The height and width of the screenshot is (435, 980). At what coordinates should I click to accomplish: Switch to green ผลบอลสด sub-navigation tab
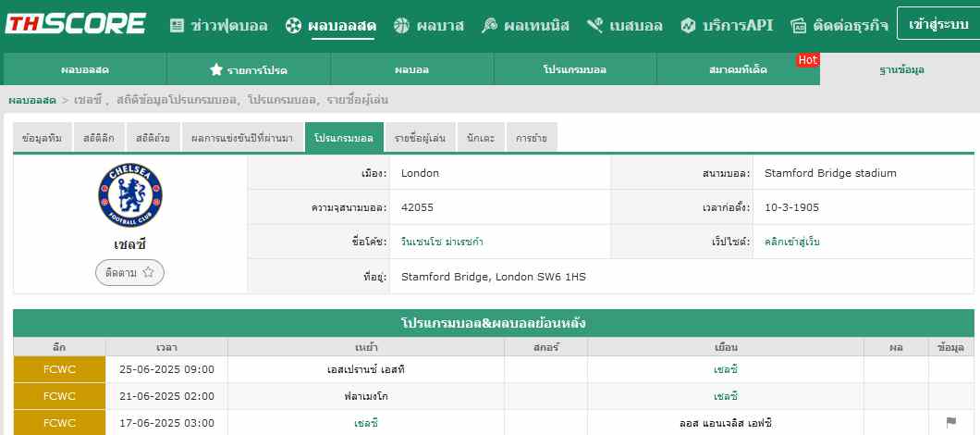[x=85, y=69]
